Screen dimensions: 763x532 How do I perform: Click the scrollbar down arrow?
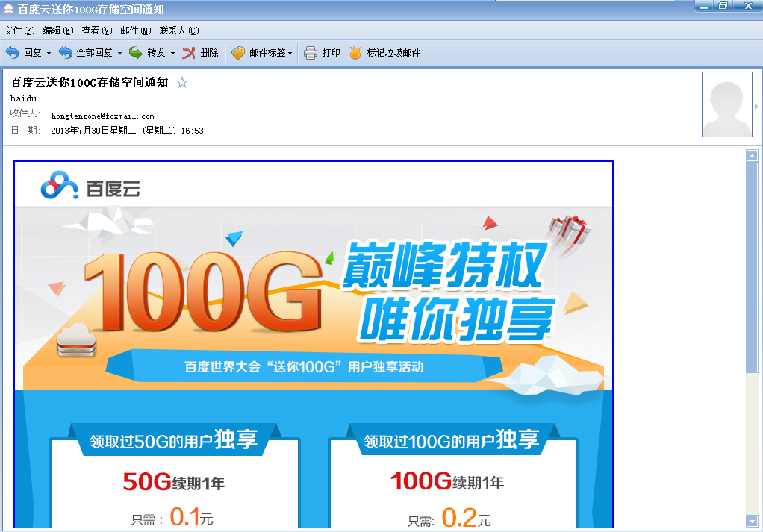tap(753, 521)
